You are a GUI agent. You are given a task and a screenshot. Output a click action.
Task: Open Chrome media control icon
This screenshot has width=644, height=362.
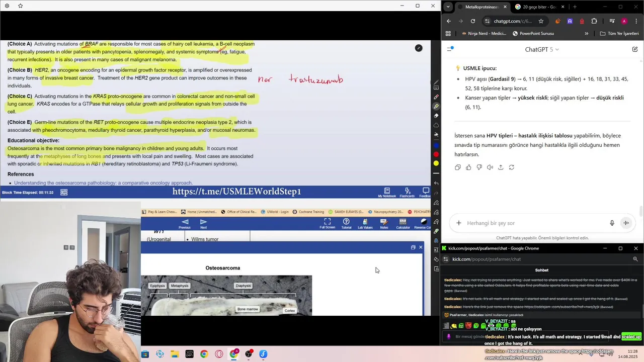tap(612, 21)
